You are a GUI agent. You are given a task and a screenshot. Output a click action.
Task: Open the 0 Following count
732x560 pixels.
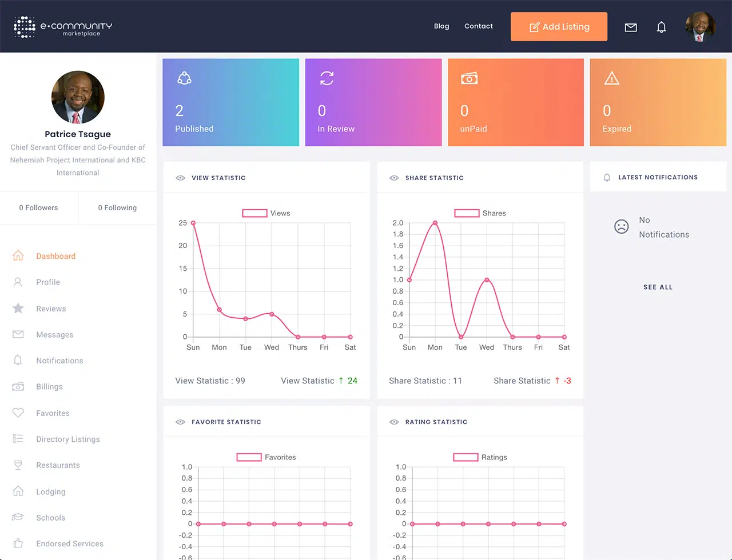(117, 208)
